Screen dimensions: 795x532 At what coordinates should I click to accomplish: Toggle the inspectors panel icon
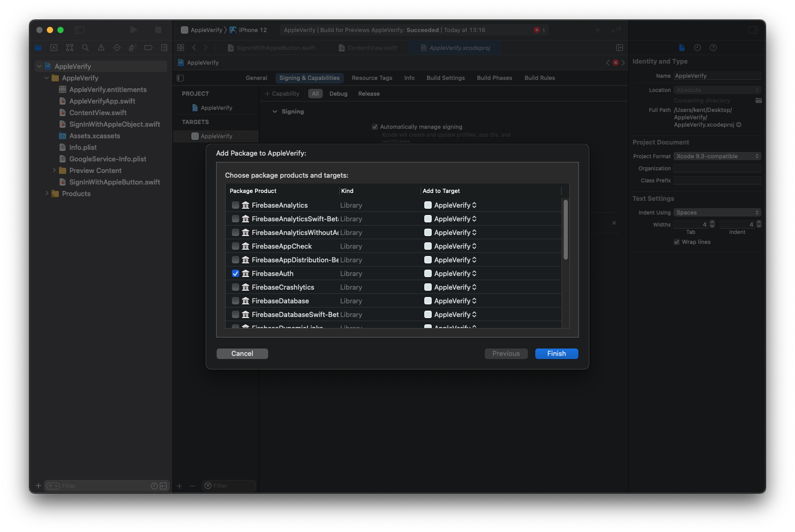point(753,30)
